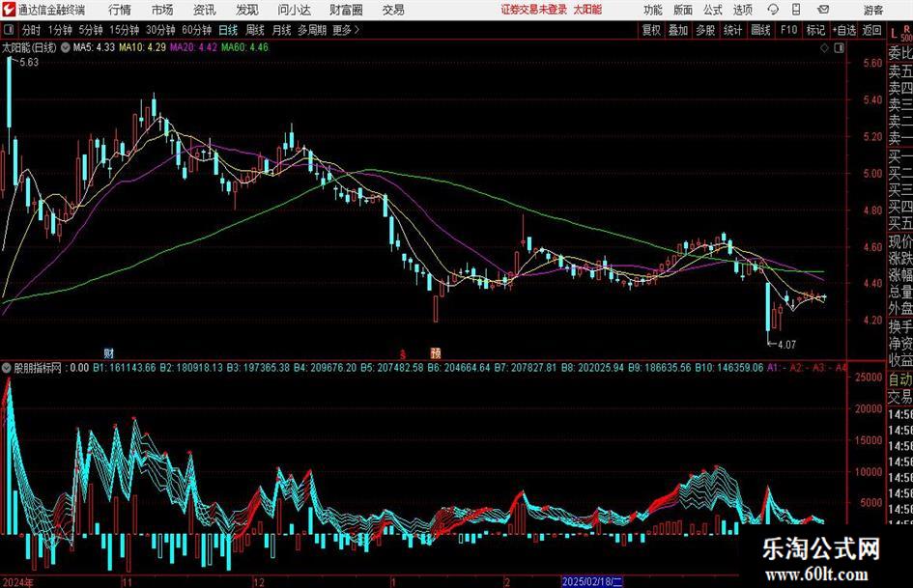
Task: Open the 发现 menu
Action: pos(247,10)
